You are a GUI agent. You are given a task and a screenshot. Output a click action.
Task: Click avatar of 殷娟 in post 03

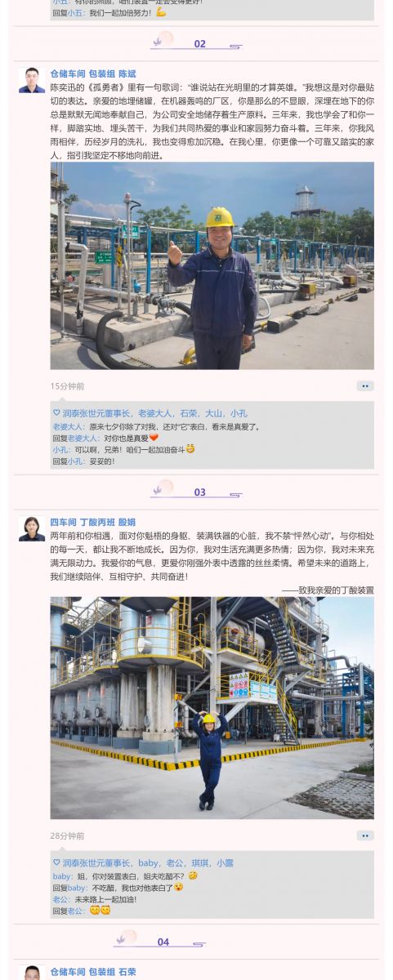(32, 528)
